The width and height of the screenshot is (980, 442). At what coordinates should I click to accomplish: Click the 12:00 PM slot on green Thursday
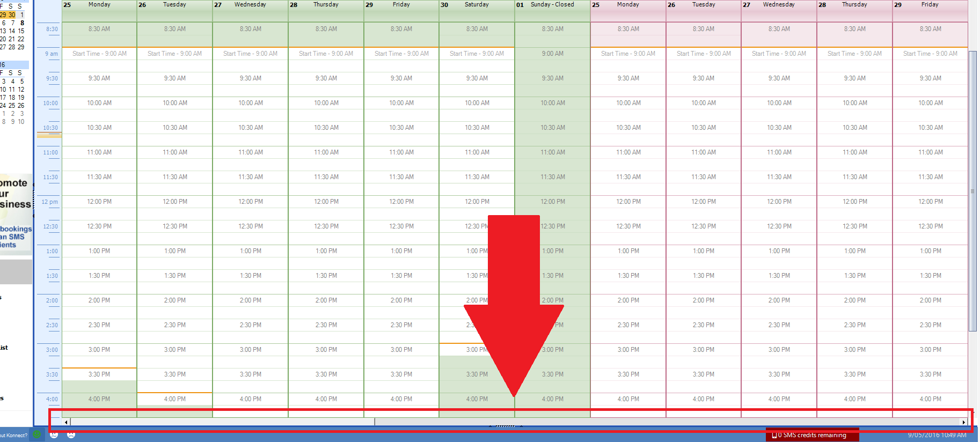[x=326, y=202]
